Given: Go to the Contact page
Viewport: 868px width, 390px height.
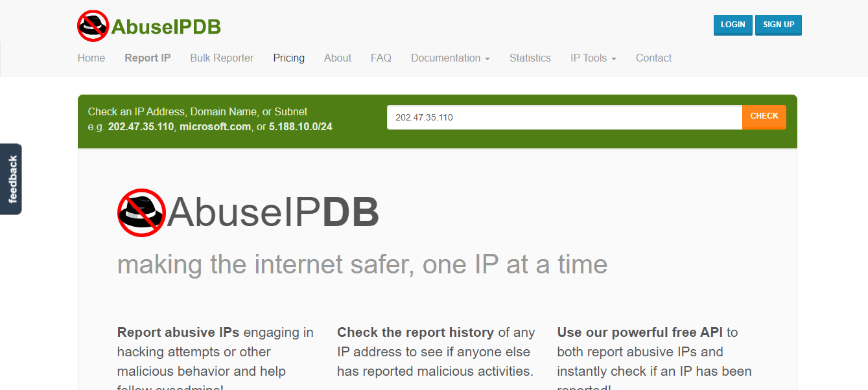Looking at the screenshot, I should coord(653,58).
